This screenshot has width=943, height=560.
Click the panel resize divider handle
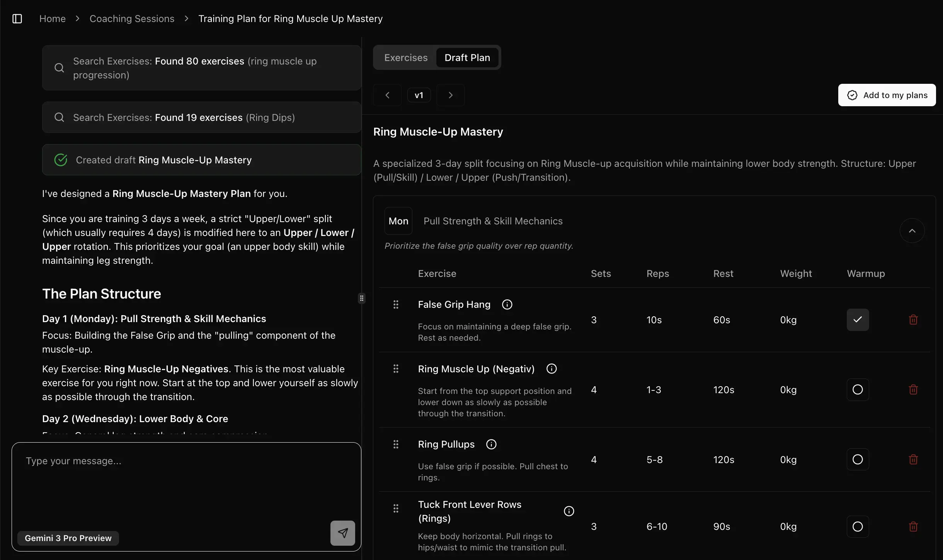tap(362, 298)
